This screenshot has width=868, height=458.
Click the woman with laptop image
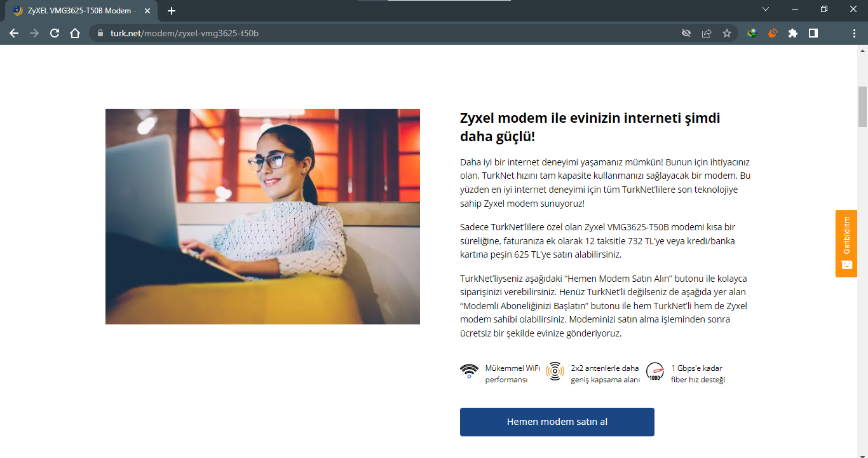tap(262, 216)
